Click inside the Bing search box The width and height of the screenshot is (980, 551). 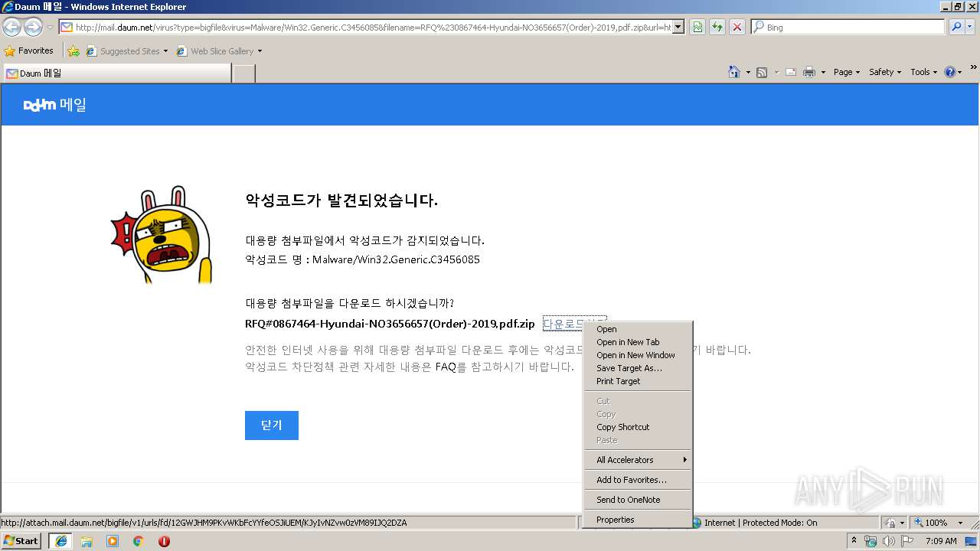tap(848, 27)
